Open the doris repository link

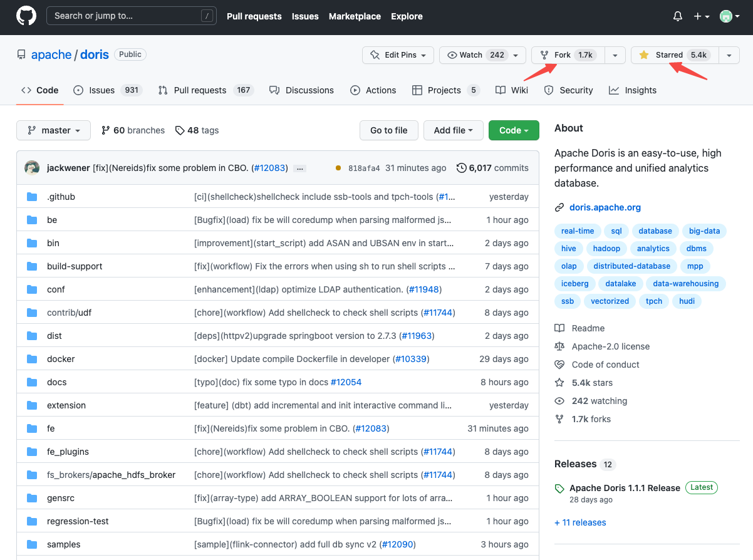(95, 54)
